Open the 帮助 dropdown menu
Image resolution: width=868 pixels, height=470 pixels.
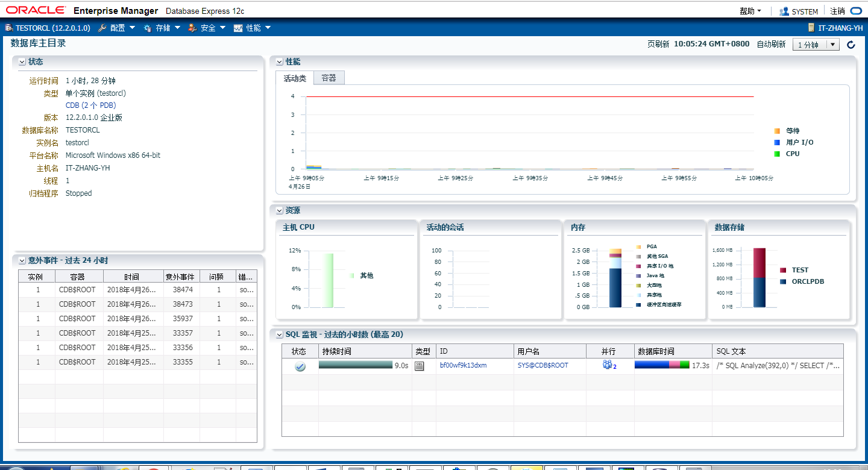pos(750,11)
